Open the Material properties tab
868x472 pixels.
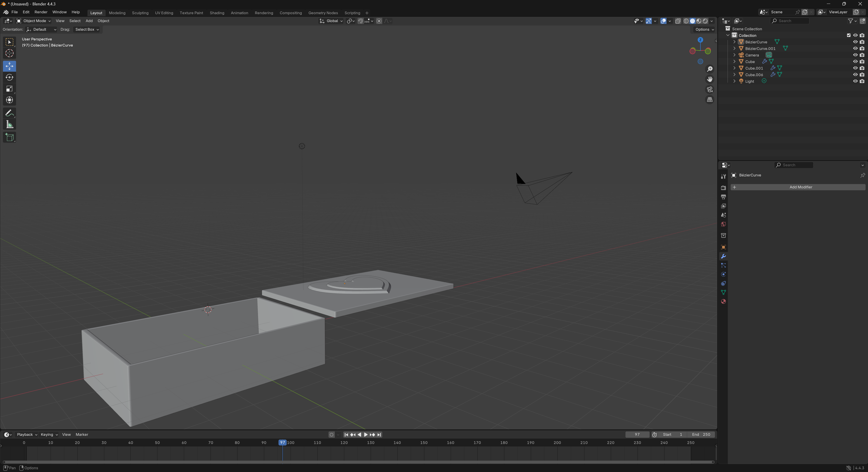[723, 301]
